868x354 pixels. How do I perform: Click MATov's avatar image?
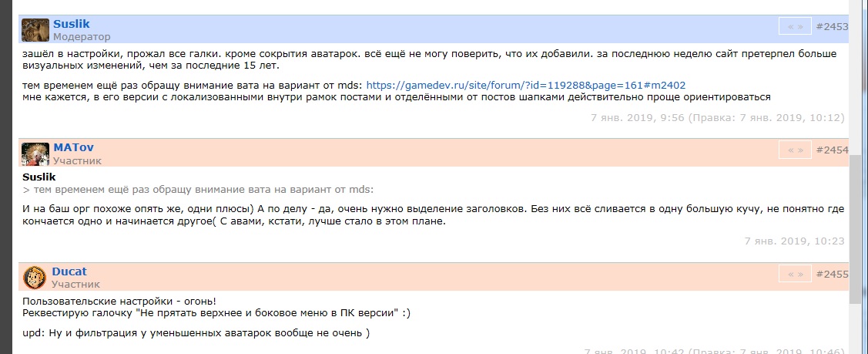(35, 153)
